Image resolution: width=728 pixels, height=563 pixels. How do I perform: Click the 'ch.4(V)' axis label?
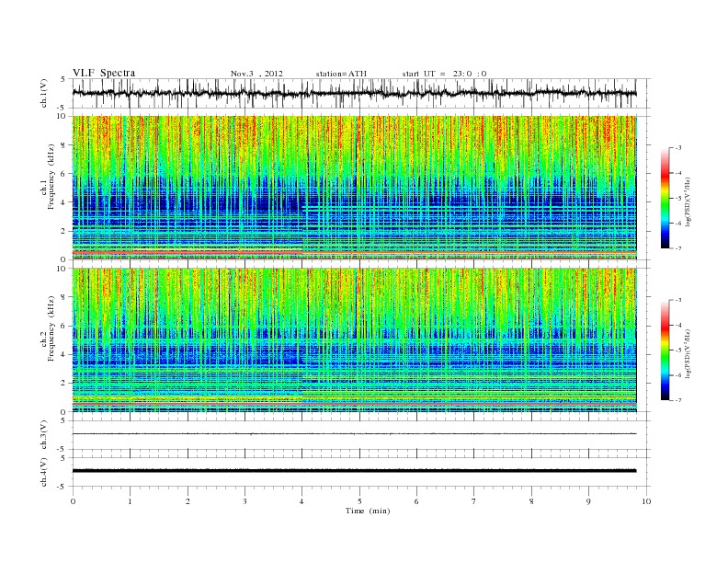(x=44, y=472)
